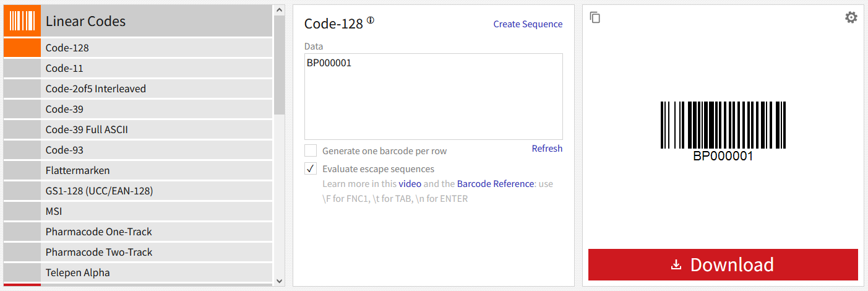Select Code-39 from the list

(64, 109)
